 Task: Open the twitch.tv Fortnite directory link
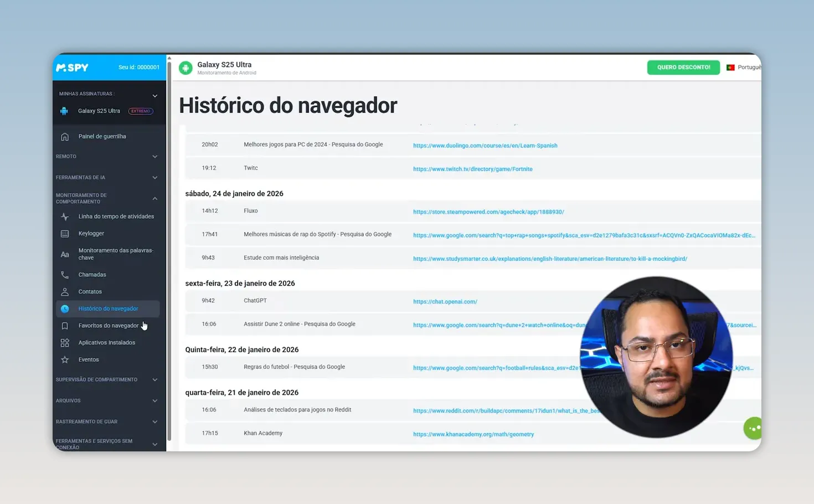473,169
